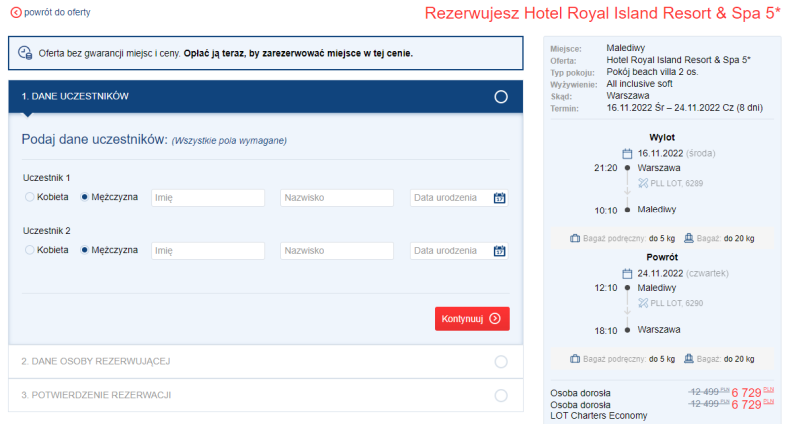The image size is (790, 424).
Task: Click 'Maledivy' value in the Miejsce row
Action: tap(625, 48)
